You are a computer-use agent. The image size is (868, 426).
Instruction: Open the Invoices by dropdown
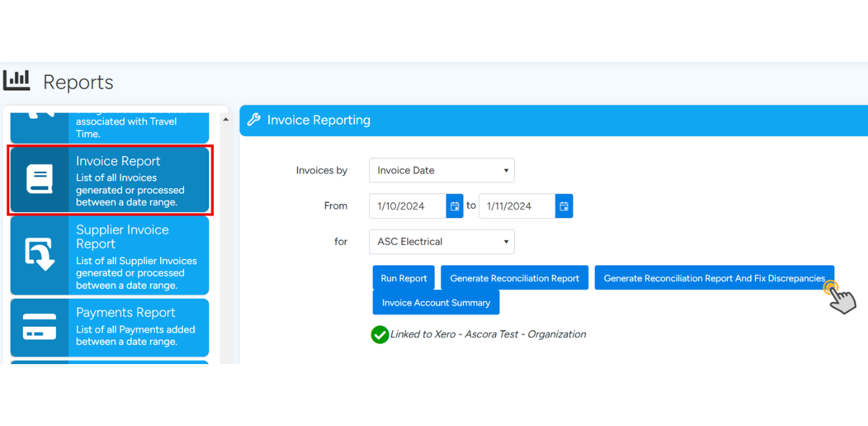[442, 171]
